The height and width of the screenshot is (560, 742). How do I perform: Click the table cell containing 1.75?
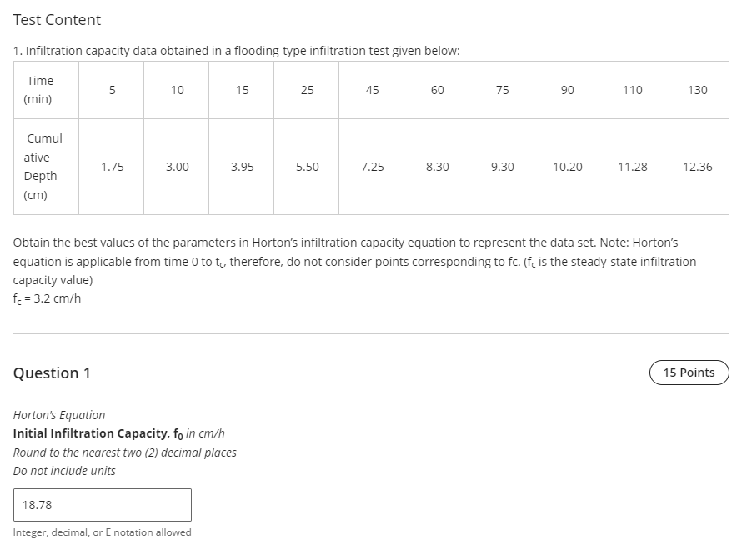click(x=112, y=166)
